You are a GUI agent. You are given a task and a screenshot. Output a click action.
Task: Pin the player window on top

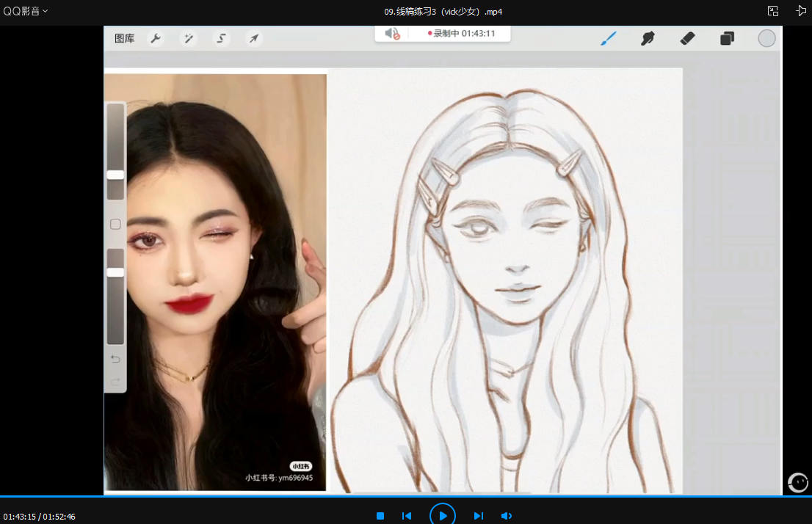801,11
